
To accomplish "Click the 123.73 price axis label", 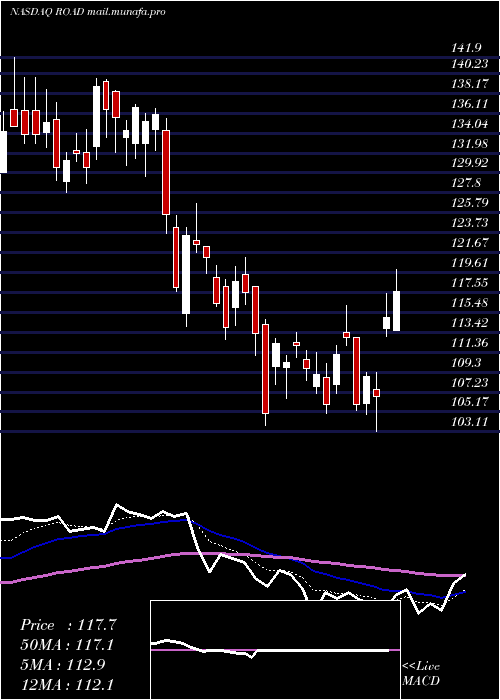I will 470,222.
